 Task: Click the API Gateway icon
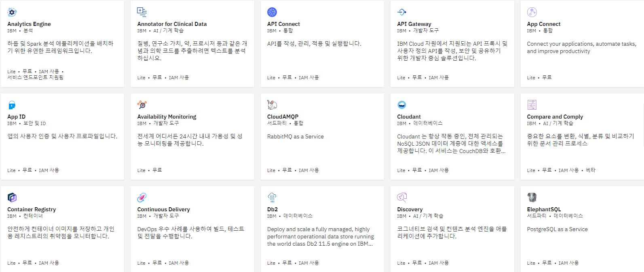coord(402,12)
